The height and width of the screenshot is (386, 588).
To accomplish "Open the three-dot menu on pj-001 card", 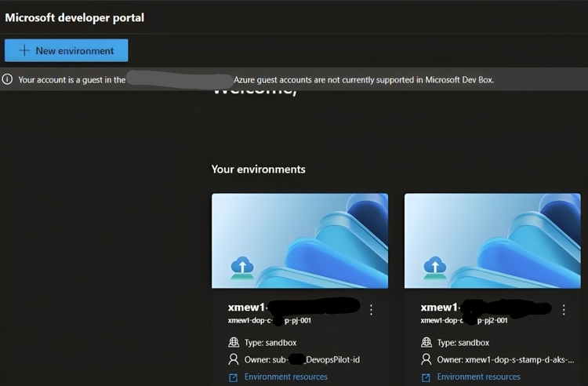I will pyautogui.click(x=371, y=310).
